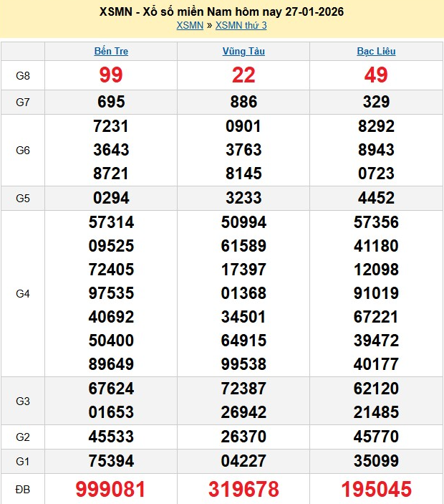This screenshot has height=504, width=444.
Task: Click the red G8 number 99
Action: pyautogui.click(x=111, y=75)
